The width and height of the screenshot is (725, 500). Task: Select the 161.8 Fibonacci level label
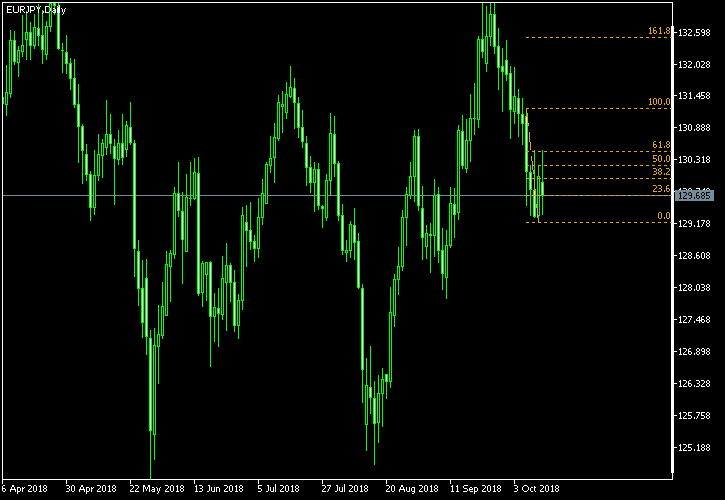659,31
